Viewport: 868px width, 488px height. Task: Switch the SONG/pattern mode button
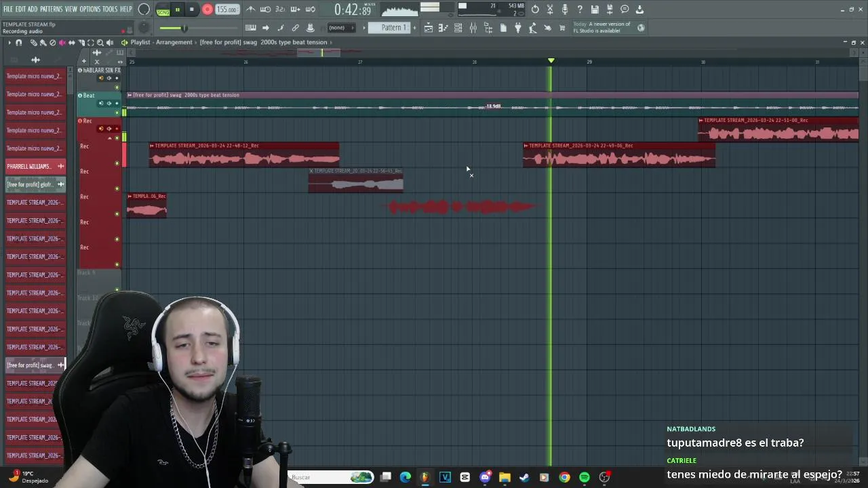[163, 10]
